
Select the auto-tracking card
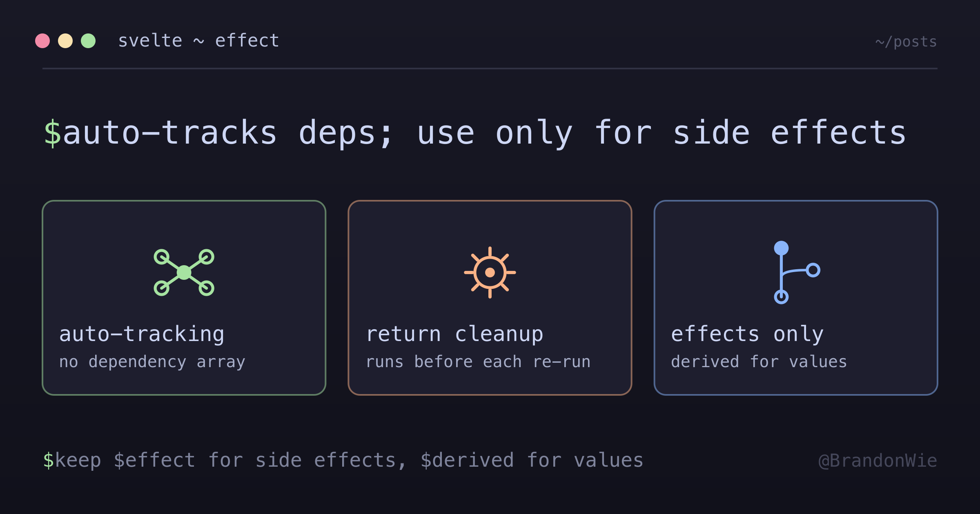(x=184, y=298)
